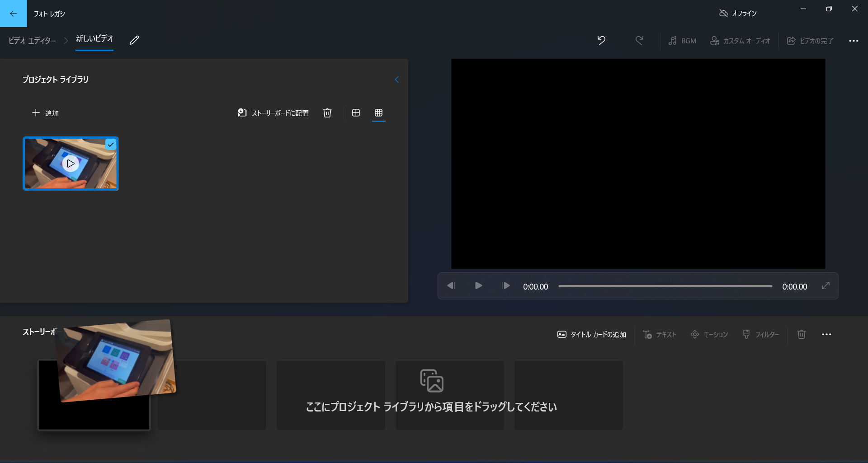
Task: Open storyboard more options menu
Action: click(826, 334)
